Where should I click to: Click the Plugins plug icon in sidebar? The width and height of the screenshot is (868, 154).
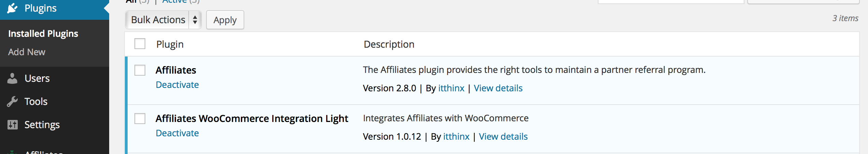pyautogui.click(x=12, y=8)
